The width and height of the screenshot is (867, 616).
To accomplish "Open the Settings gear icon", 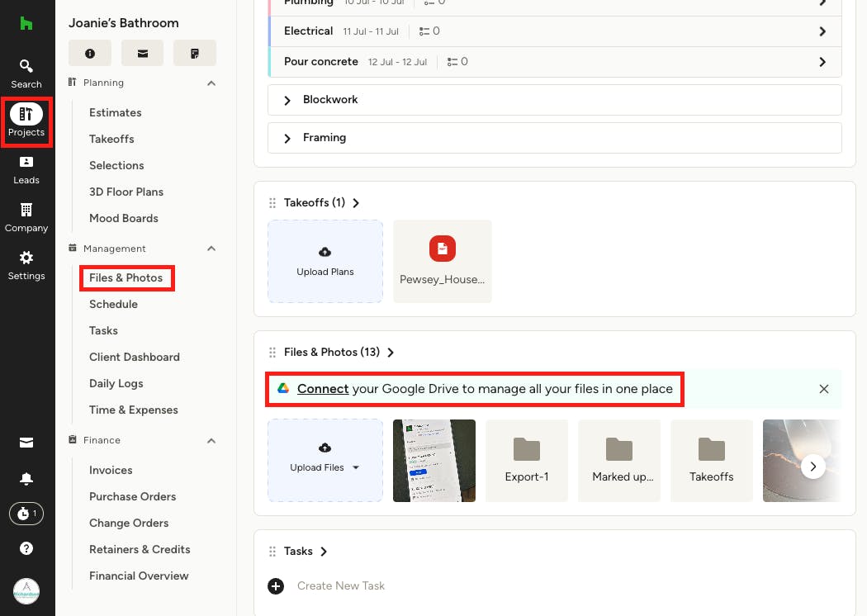I will click(x=26, y=264).
